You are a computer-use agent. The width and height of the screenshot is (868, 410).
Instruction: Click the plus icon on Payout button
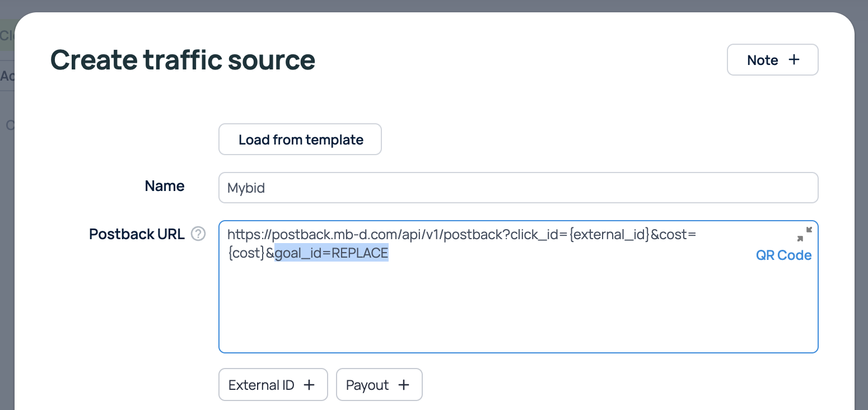pos(403,385)
